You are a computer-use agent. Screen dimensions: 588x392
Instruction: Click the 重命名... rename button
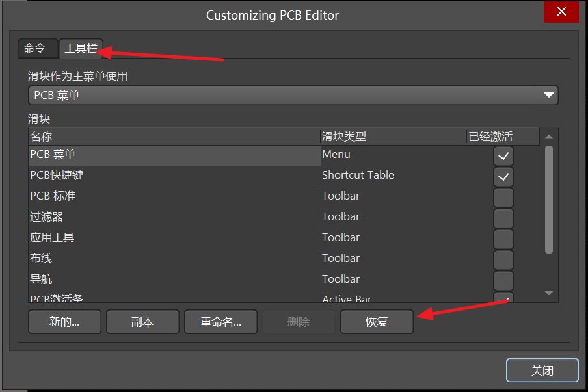(220, 322)
